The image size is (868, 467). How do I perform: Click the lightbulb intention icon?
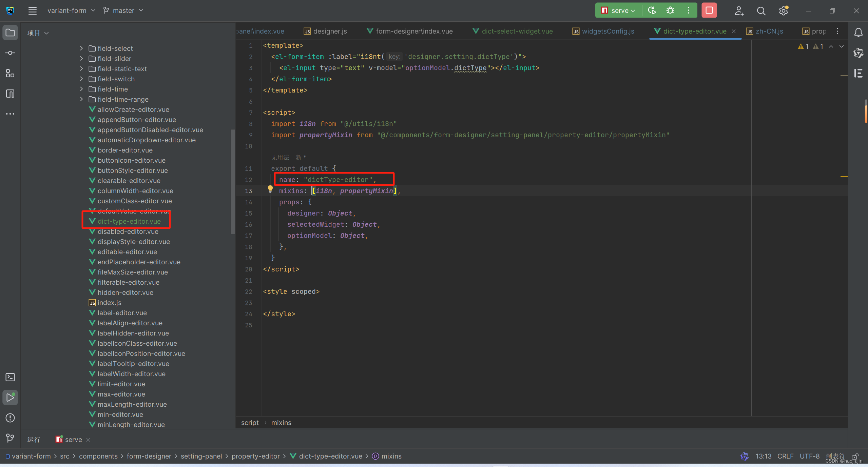tap(270, 189)
